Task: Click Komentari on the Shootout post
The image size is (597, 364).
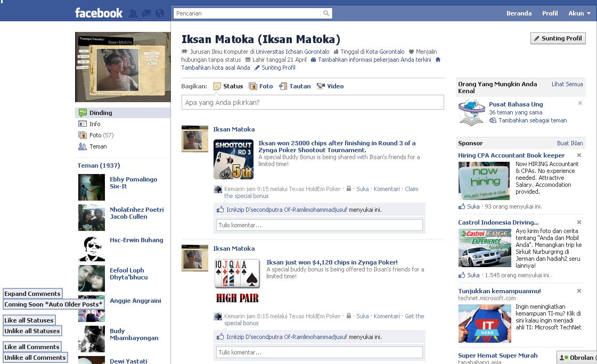Action: (x=387, y=189)
